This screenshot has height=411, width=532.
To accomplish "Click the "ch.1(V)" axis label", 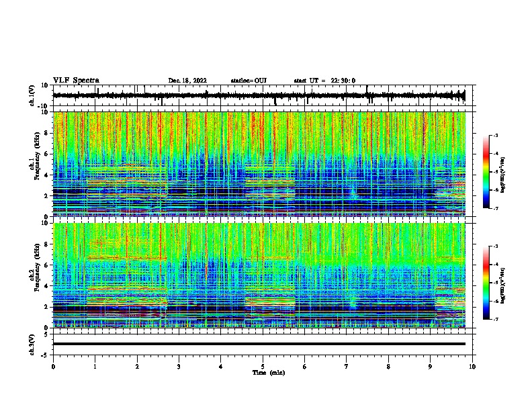I will (32, 95).
